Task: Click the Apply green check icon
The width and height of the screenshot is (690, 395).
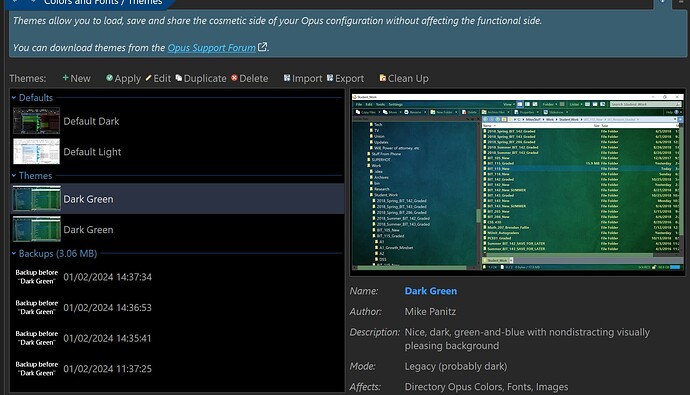Action: [x=109, y=78]
